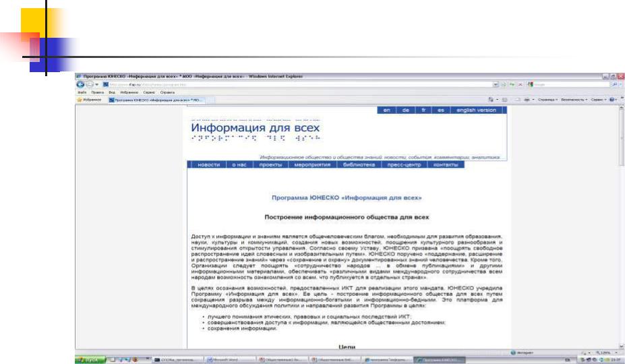Click the system tray clock
625x364 pixels.
(617, 360)
